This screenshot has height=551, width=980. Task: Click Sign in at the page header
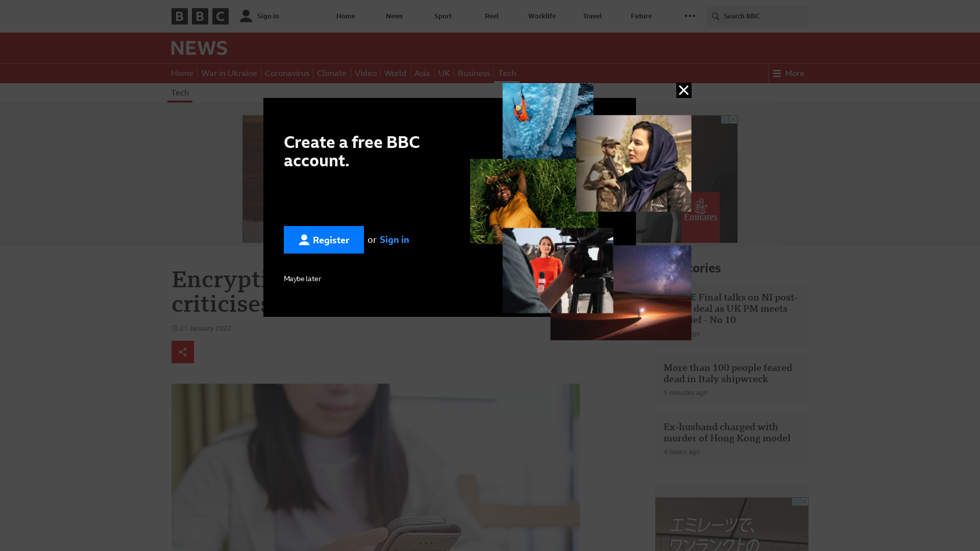click(x=268, y=16)
